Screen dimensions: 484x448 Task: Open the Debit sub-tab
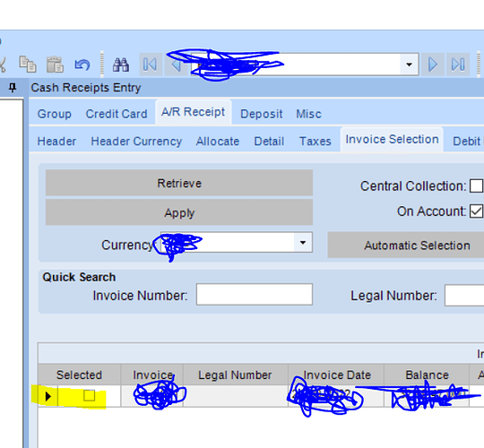click(468, 142)
